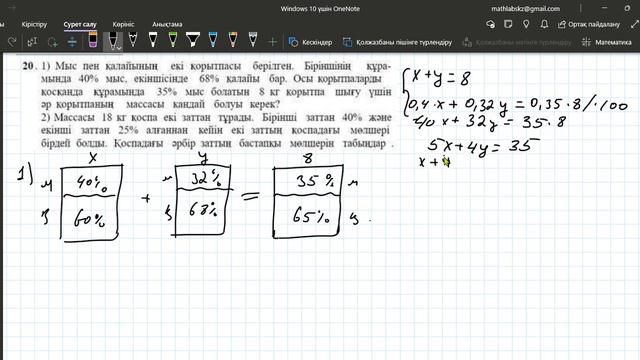640x360 pixels.
Task: Enter full screen mode with the diagonal arrows
Action: coord(635,24)
